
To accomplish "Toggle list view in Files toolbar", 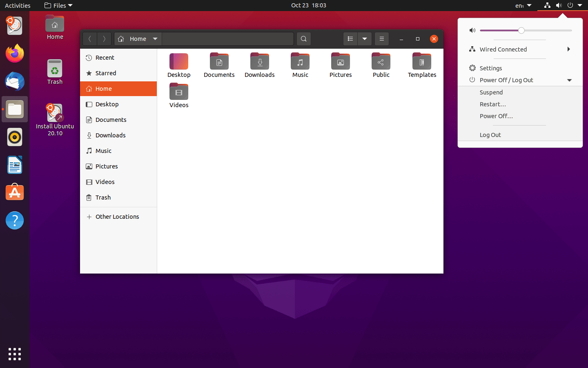I will point(350,39).
